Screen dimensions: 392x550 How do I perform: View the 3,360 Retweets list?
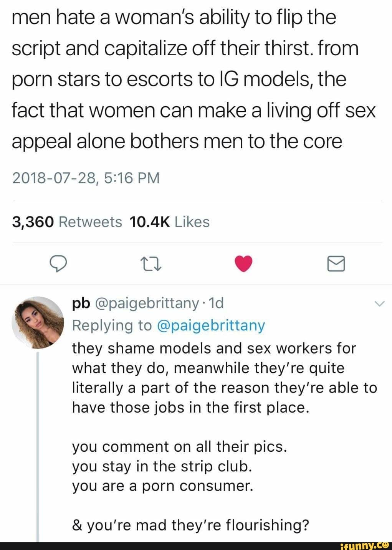67,222
